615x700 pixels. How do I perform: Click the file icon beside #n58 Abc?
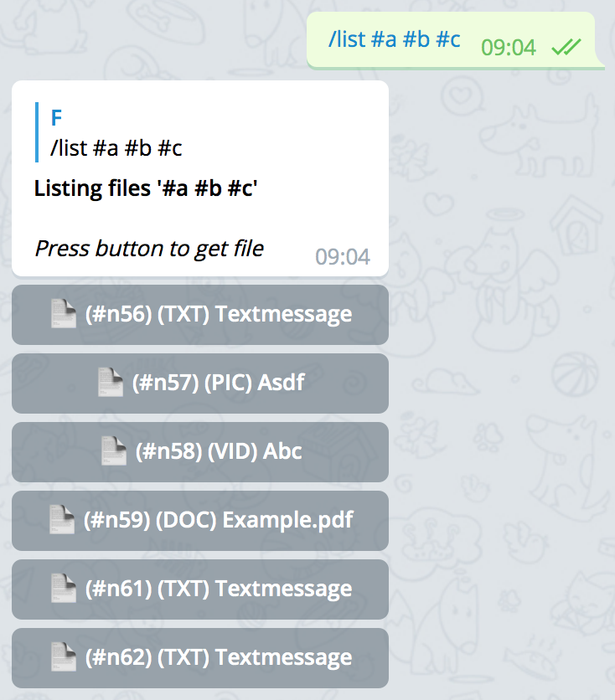point(113,450)
